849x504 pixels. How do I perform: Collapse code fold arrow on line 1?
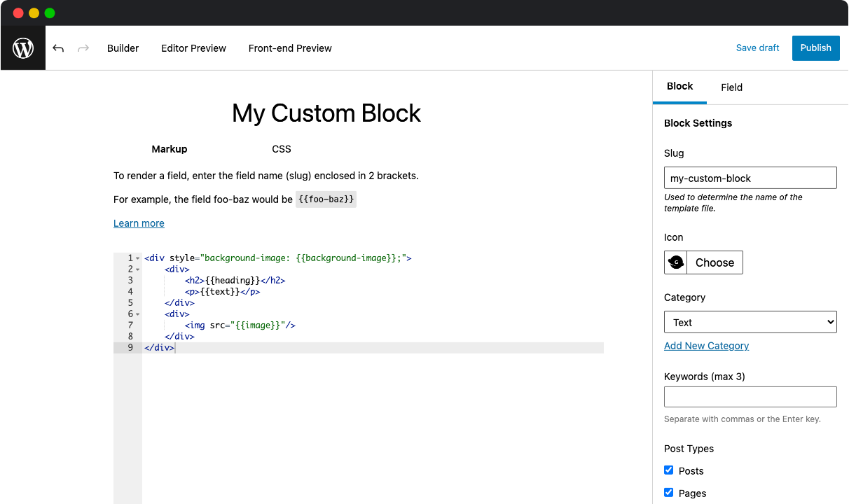[138, 258]
